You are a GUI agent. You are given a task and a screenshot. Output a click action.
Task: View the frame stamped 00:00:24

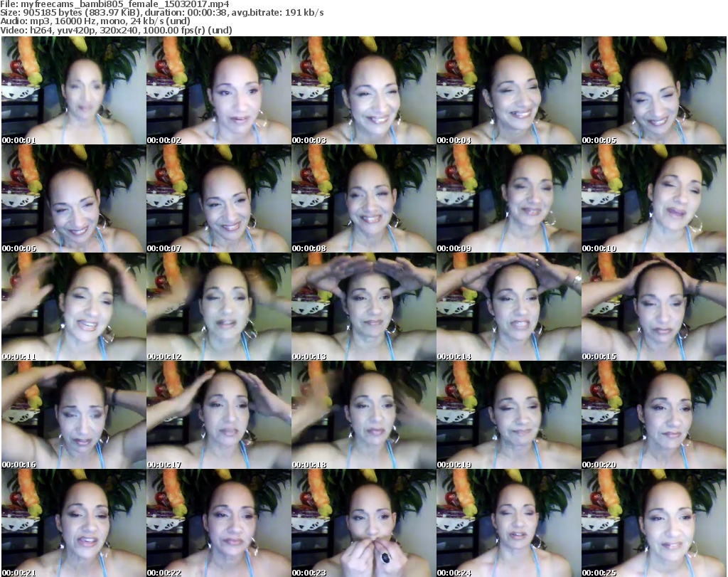509,523
